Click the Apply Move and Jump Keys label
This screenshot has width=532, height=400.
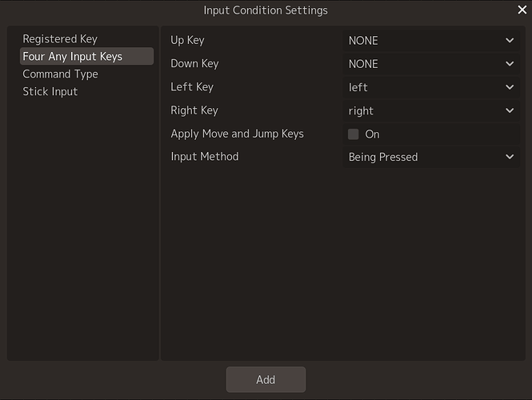pyautogui.click(x=237, y=134)
